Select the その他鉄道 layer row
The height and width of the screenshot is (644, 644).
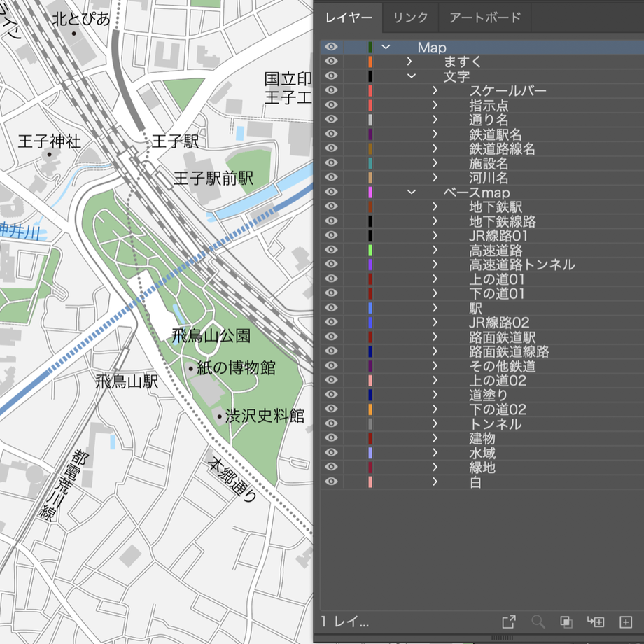click(482, 365)
